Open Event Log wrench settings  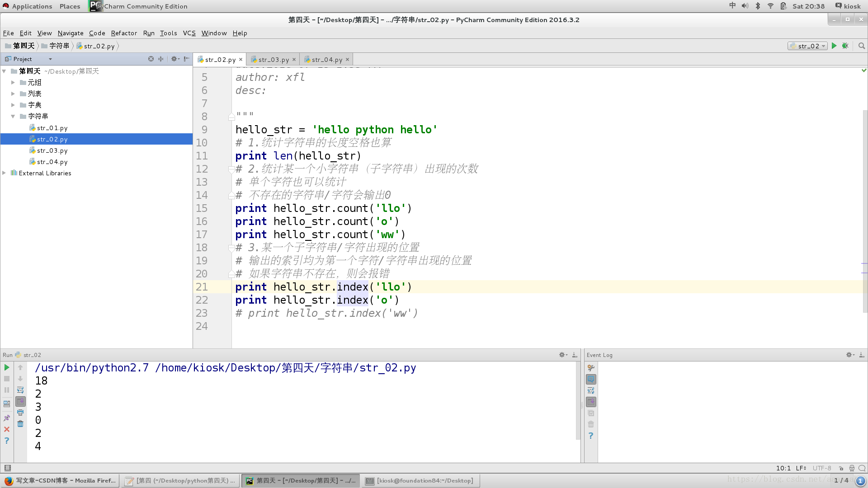(x=591, y=368)
